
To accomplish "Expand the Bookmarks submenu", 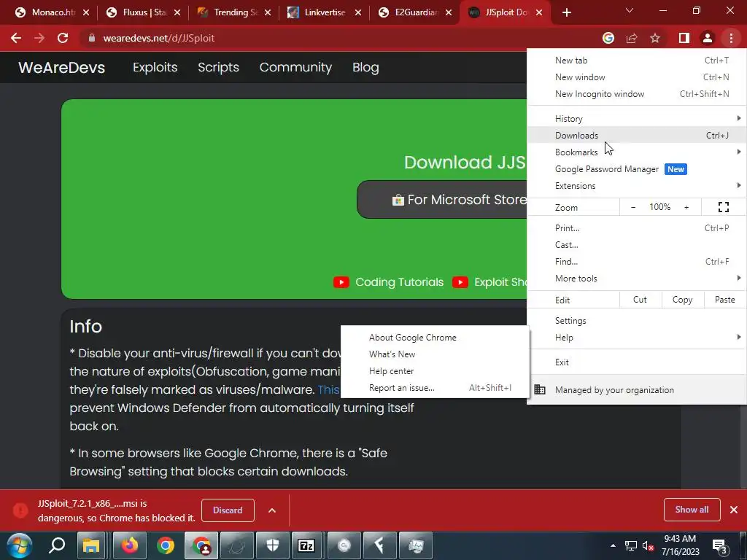I will pos(637,152).
